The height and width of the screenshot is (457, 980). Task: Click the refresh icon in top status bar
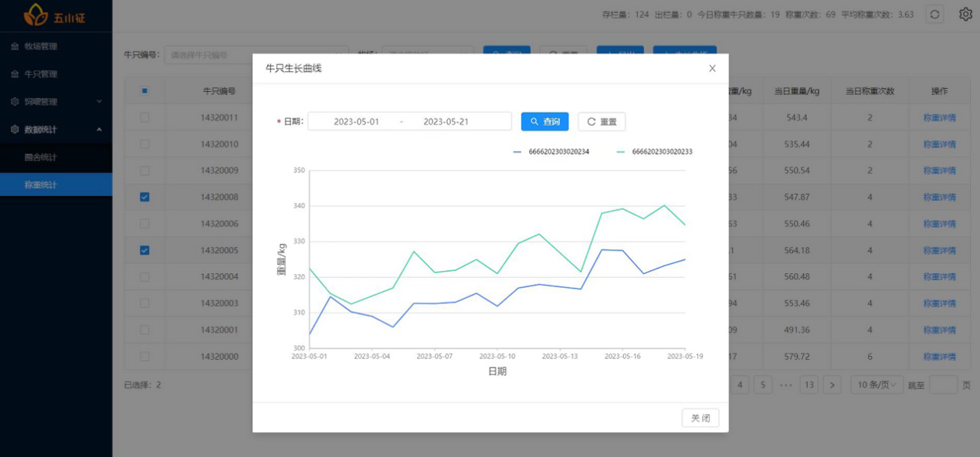click(x=933, y=14)
